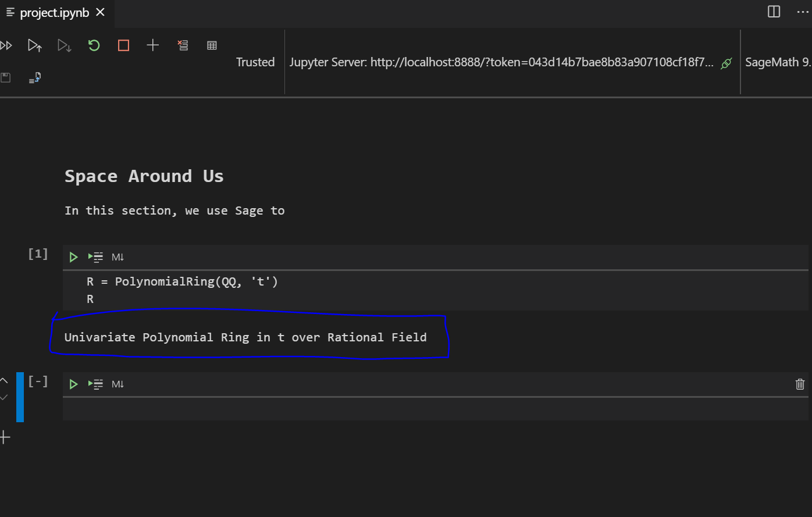Delete the empty cell with the trash icon
812x517 pixels.
(800, 384)
